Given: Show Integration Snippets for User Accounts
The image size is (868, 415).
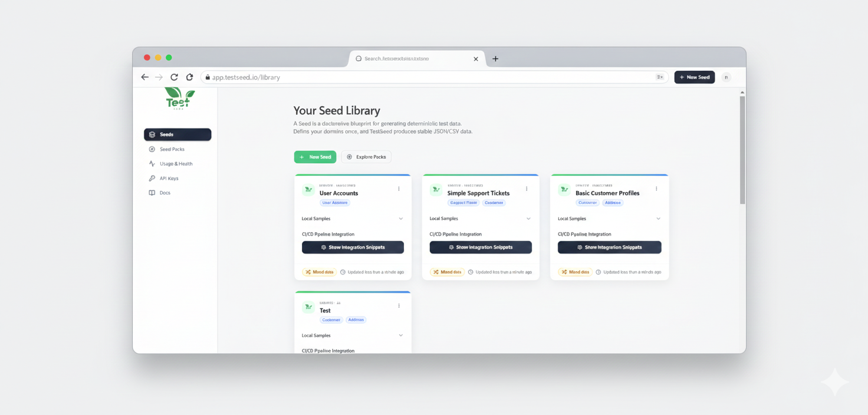Looking at the screenshot, I should (353, 248).
